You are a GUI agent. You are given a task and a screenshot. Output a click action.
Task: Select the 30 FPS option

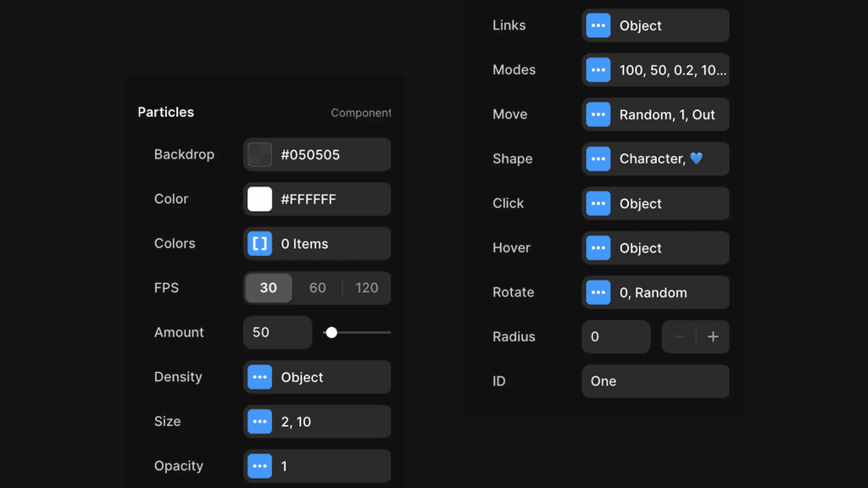pos(269,288)
